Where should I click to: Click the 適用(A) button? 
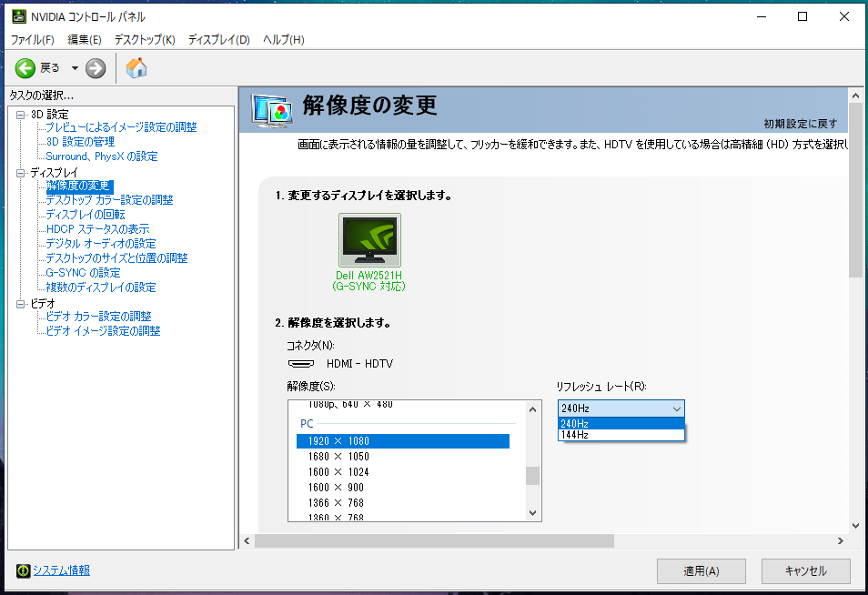point(701,571)
